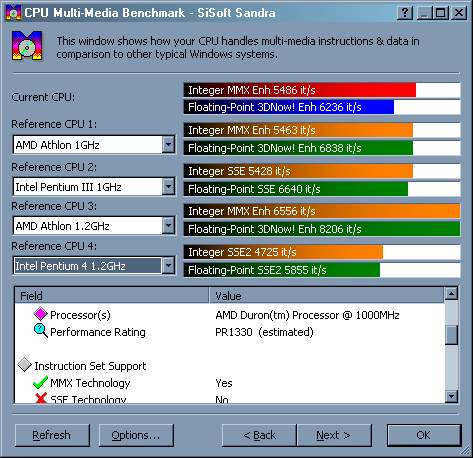Click the list scrollbar thumb
The width and height of the screenshot is (473, 458).
click(451, 335)
